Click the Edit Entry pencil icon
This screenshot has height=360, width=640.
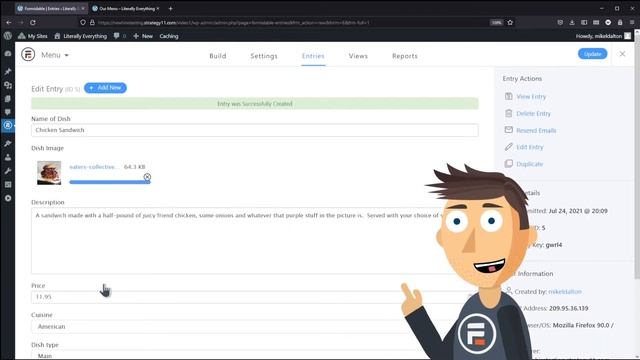pos(508,147)
